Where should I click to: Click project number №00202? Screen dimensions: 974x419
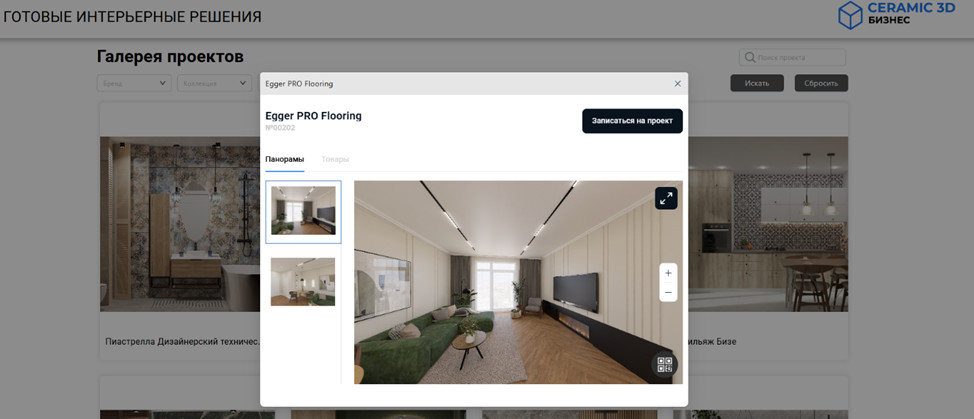(280, 128)
